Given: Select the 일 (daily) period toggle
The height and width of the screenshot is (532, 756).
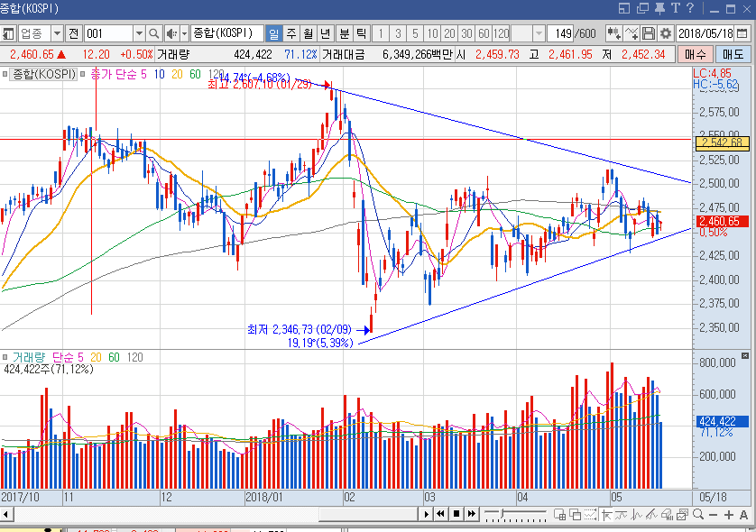Looking at the screenshot, I should pyautogui.click(x=273, y=33).
